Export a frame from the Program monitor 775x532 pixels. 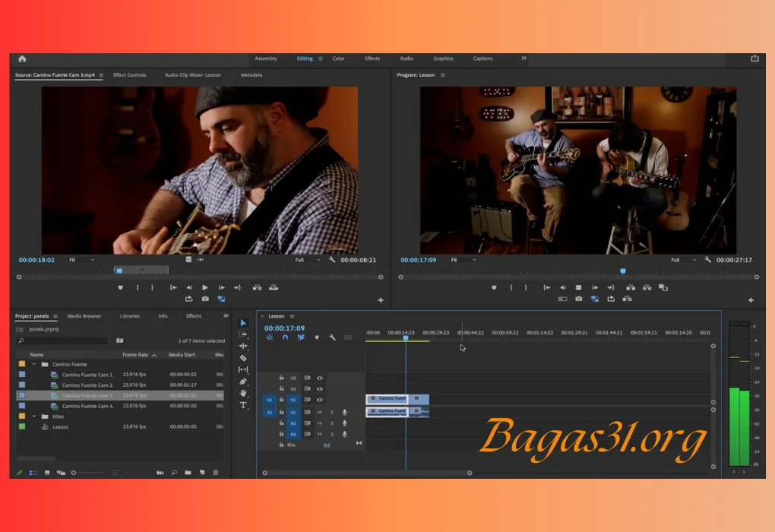577,299
